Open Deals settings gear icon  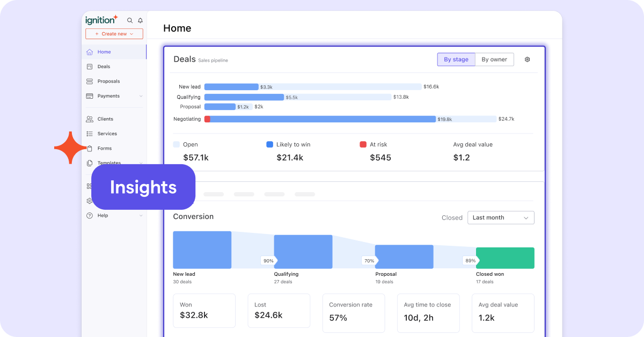point(527,60)
